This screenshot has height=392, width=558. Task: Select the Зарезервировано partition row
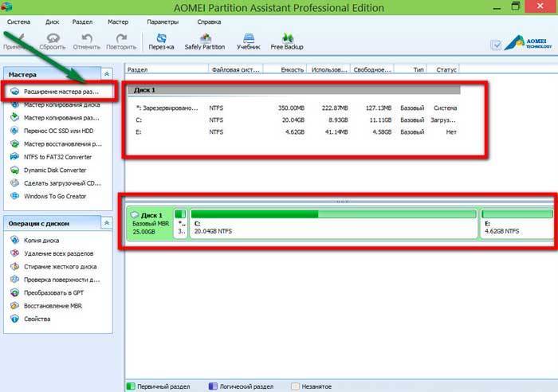point(295,108)
